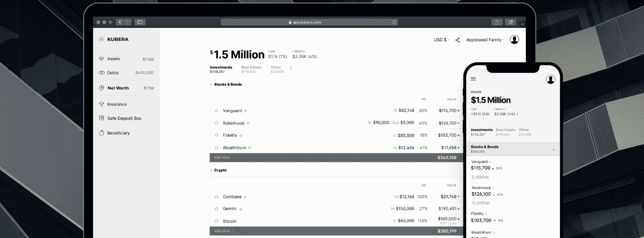Image resolution: width=644 pixels, height=238 pixels.
Task: Select the Other tab on desktop
Action: [x=277, y=70]
